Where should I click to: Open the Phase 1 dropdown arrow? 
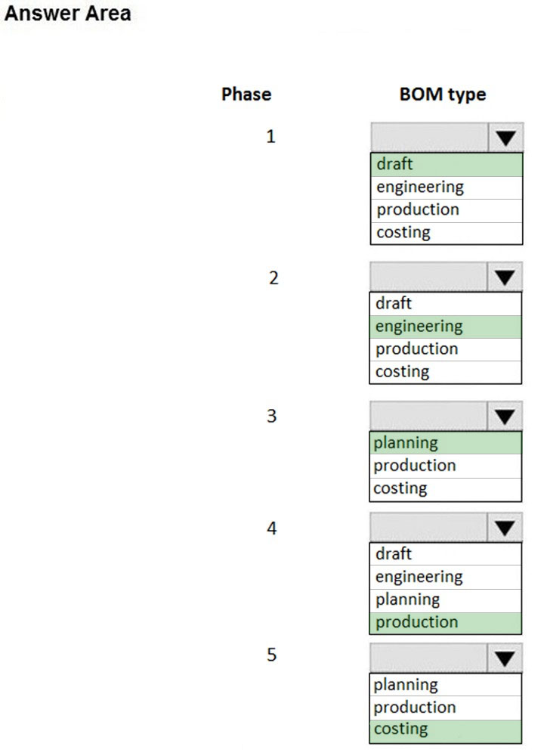(505, 138)
